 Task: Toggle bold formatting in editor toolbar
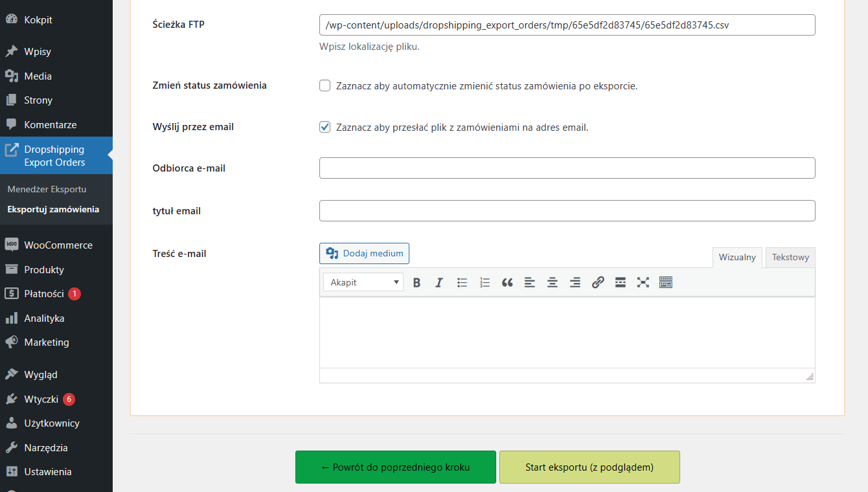click(417, 282)
